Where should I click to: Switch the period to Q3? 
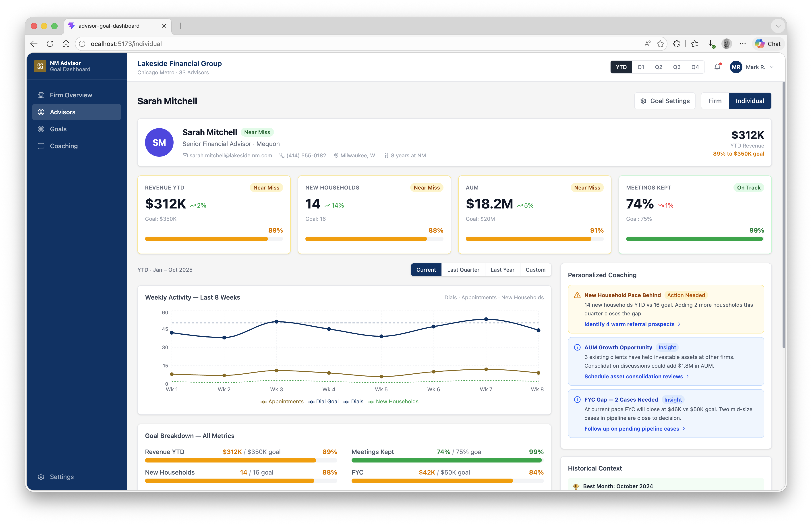676,67
